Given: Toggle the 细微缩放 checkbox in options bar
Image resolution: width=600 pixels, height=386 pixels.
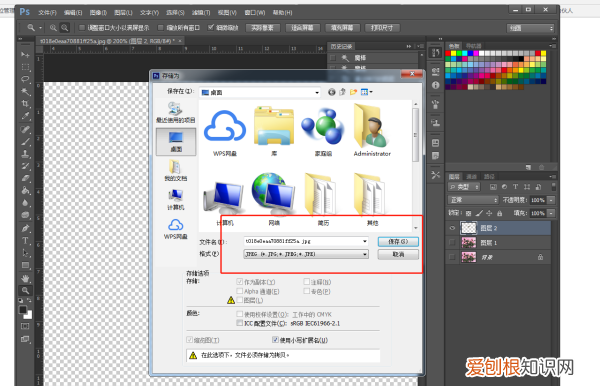Looking at the screenshot, I should pyautogui.click(x=210, y=28).
